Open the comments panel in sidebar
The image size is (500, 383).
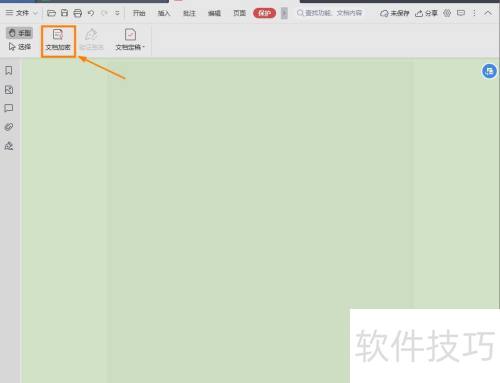click(x=9, y=108)
